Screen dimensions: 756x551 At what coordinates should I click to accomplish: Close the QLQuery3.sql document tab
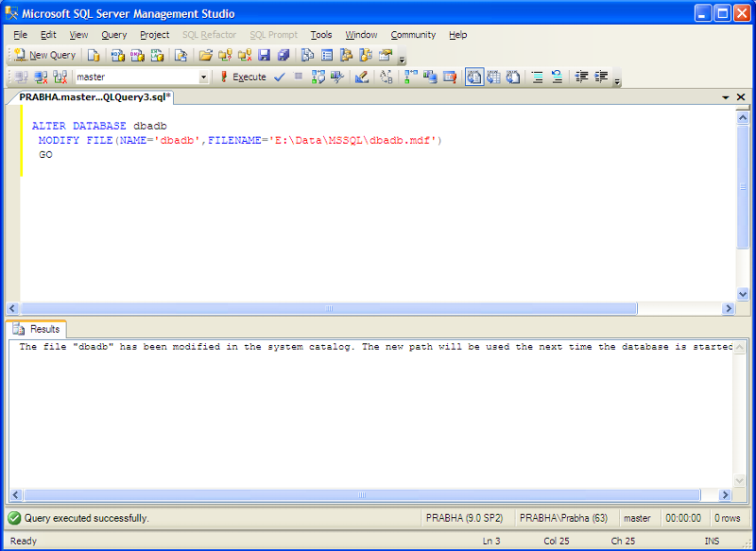point(741,97)
